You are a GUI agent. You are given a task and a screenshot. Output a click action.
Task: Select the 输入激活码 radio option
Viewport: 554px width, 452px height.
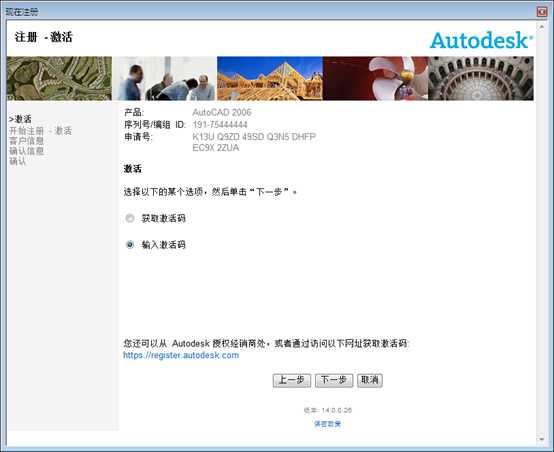tap(130, 244)
